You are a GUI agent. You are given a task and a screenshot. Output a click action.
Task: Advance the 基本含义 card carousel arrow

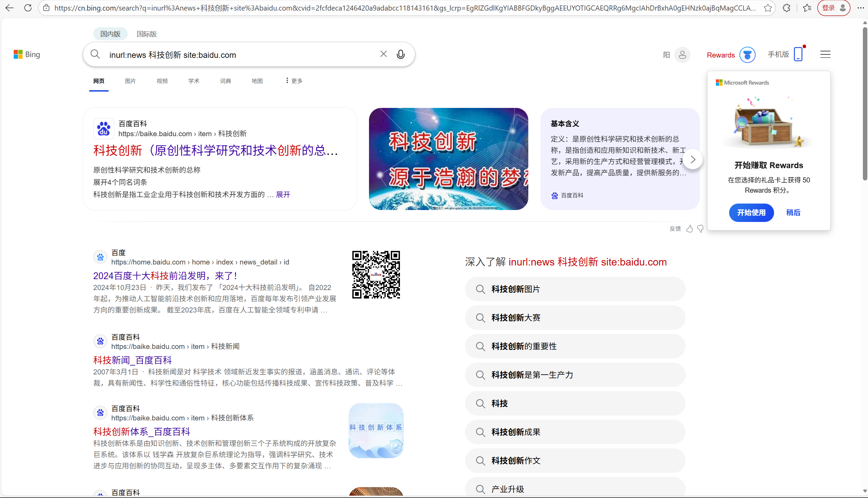pyautogui.click(x=693, y=159)
